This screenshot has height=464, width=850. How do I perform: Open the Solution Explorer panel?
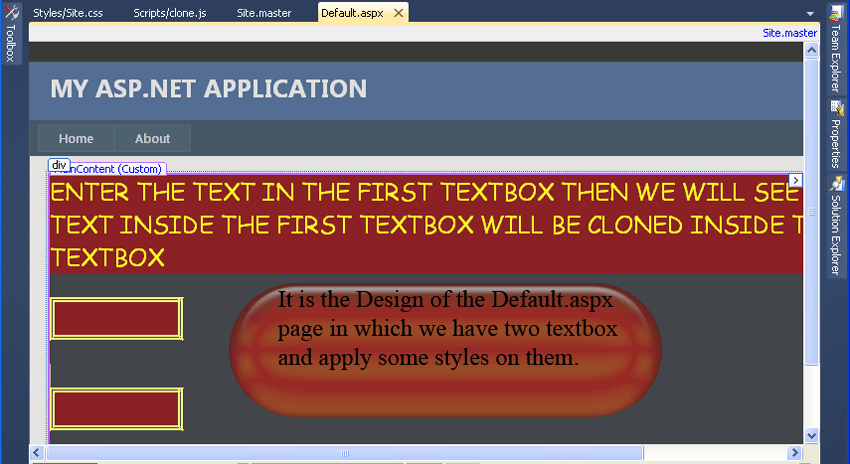[836, 225]
